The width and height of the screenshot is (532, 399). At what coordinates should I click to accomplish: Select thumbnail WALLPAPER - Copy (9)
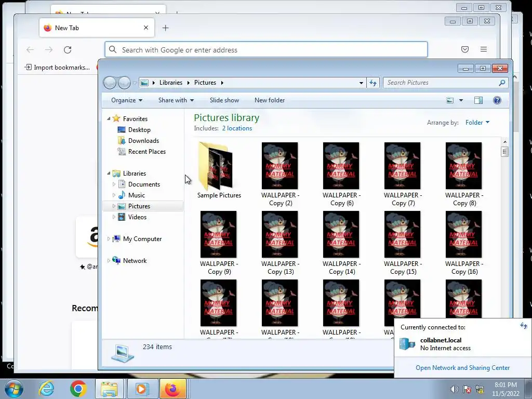(x=219, y=243)
